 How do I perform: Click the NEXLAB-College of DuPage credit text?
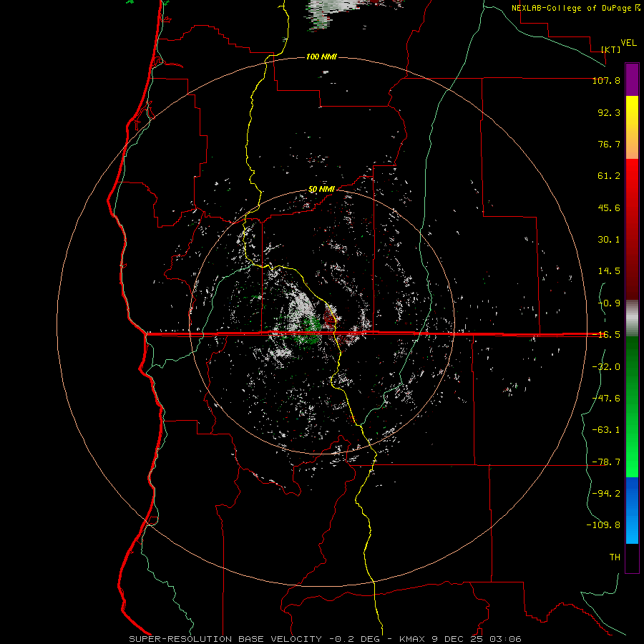(x=572, y=8)
